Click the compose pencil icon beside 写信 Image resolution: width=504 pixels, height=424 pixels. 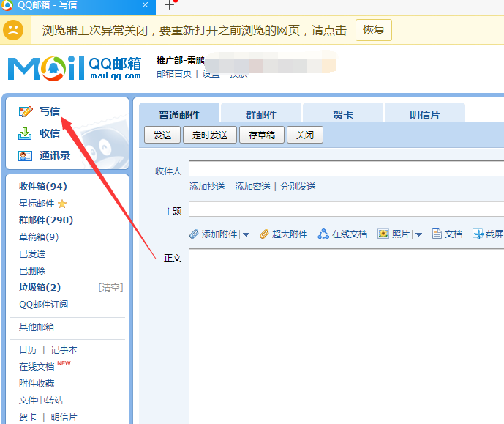26,111
